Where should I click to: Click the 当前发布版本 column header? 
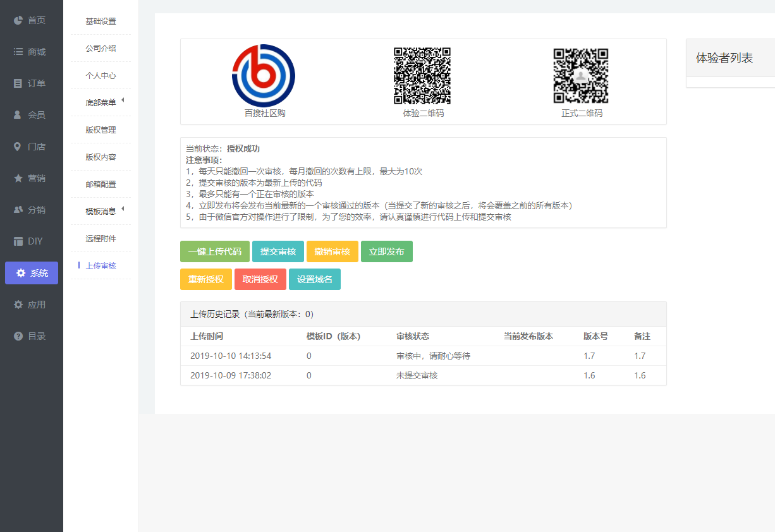528,336
